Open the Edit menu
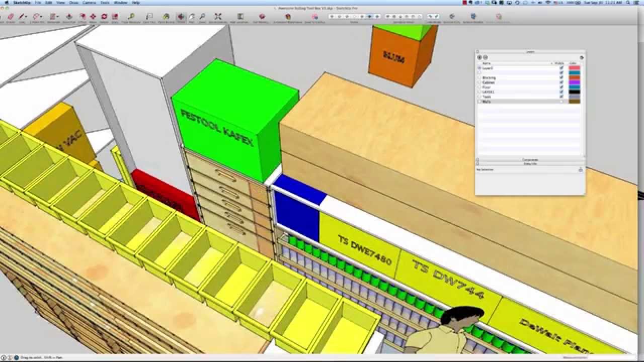 coord(49,3)
